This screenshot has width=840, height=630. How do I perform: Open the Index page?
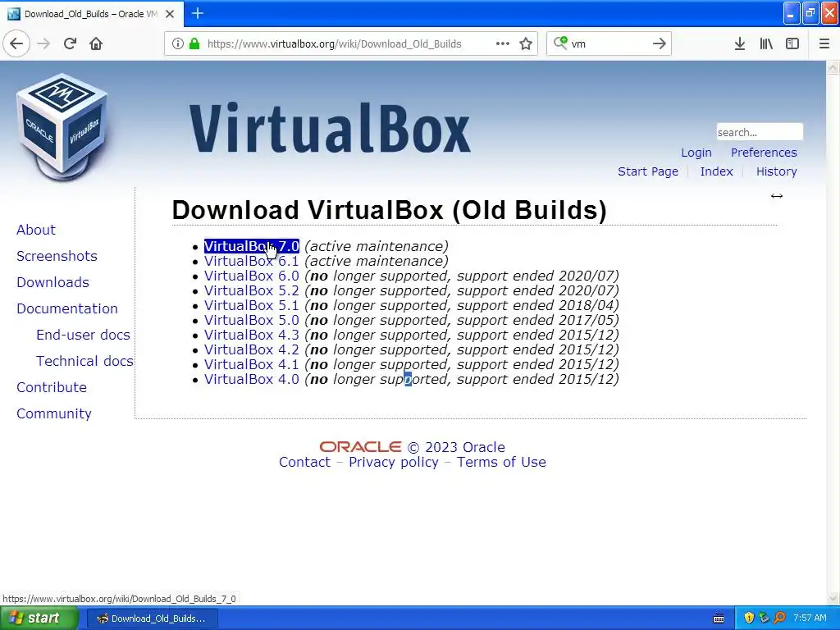716,171
